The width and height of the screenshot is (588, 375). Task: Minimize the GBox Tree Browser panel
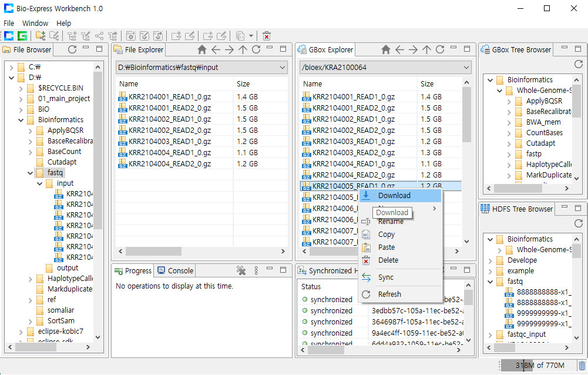pyautogui.click(x=565, y=48)
